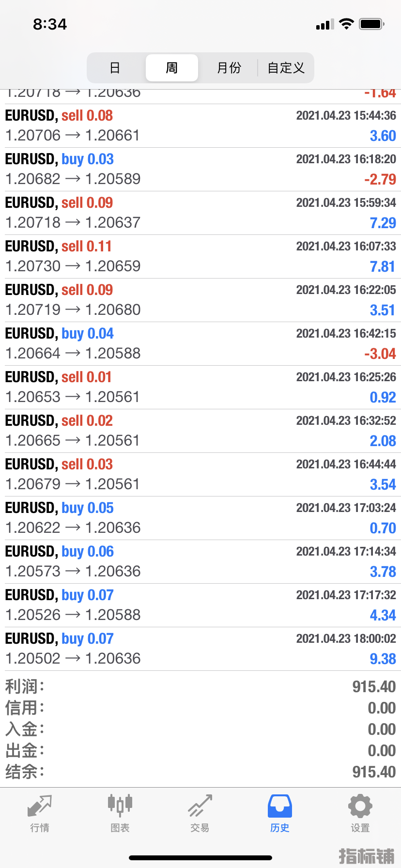
Task: Open the buy 0.04 trade at 16:42:15
Action: click(200, 344)
